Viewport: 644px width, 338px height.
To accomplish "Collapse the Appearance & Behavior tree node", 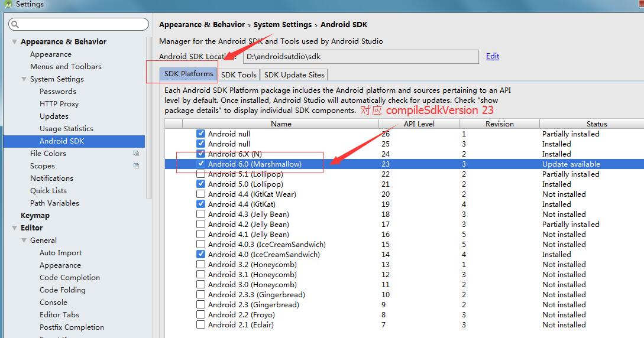I will coord(14,42).
